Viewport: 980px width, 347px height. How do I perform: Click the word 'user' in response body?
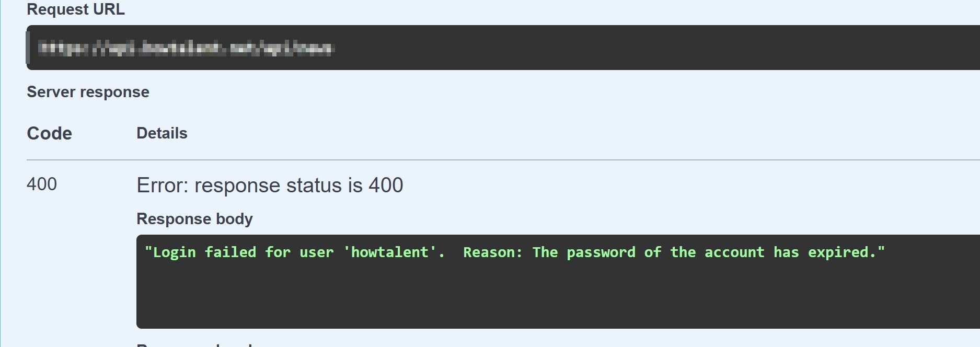[316, 253]
